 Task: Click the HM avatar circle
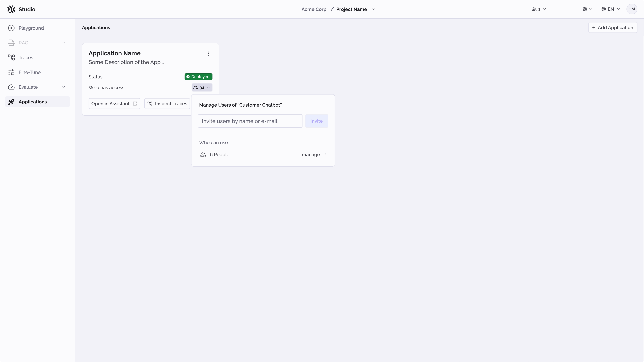click(632, 9)
